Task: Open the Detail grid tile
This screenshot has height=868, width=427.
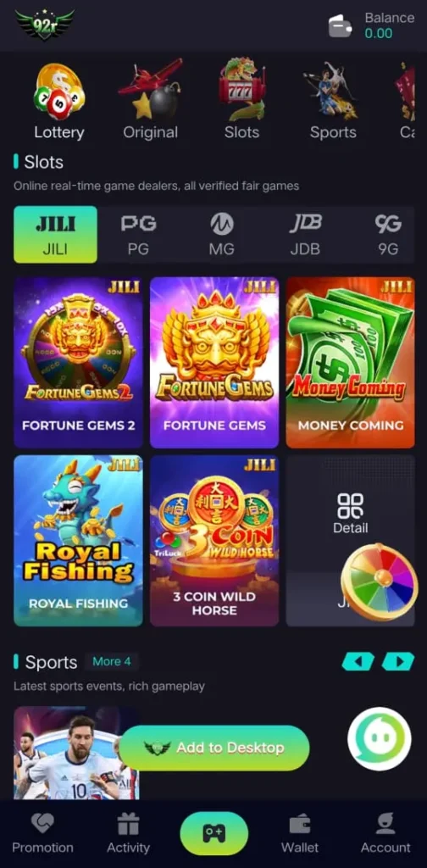Action: click(x=350, y=513)
